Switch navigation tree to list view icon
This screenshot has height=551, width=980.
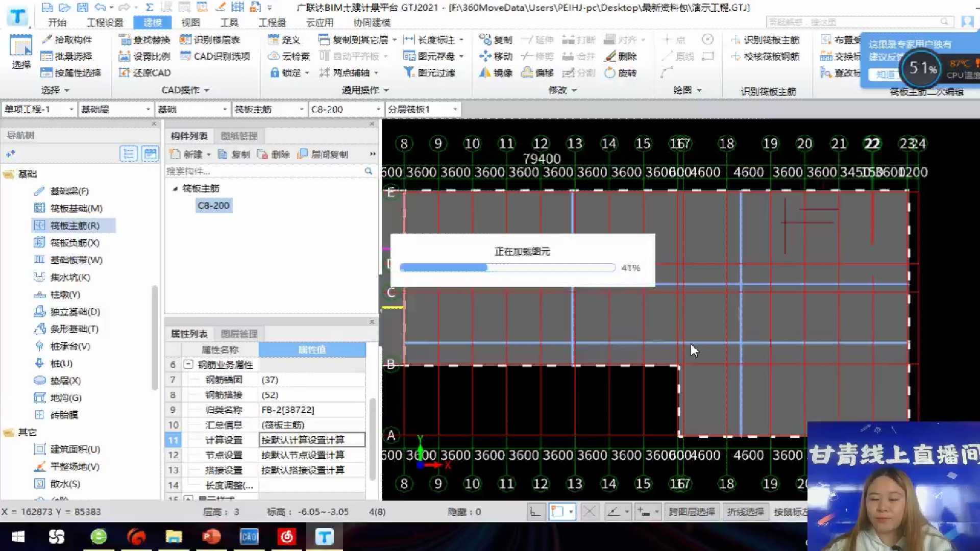[x=128, y=154]
